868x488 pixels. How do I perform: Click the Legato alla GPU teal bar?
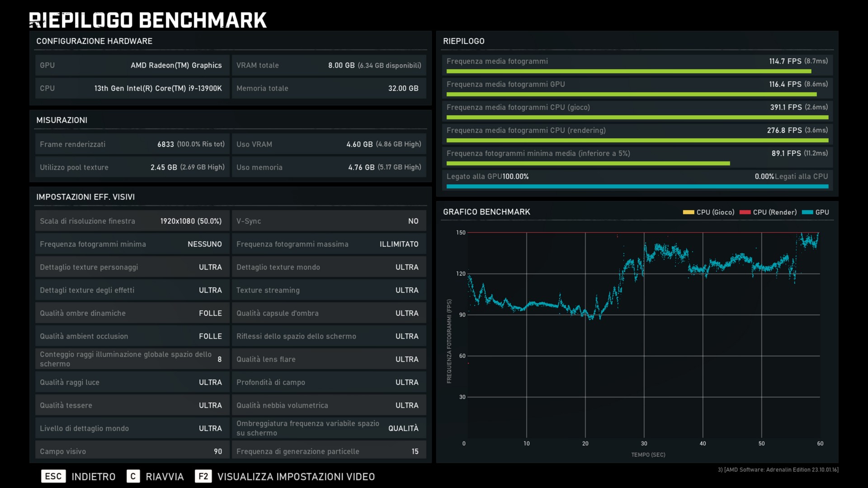click(x=637, y=186)
